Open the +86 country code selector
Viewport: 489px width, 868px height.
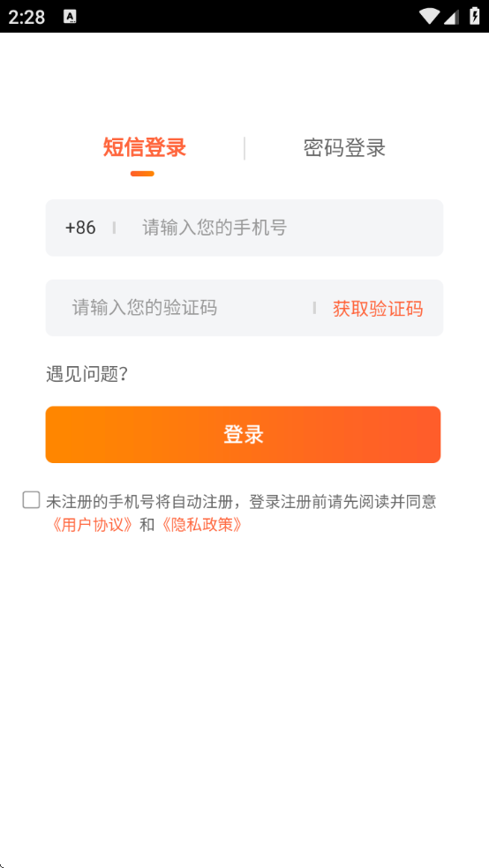[x=80, y=228]
